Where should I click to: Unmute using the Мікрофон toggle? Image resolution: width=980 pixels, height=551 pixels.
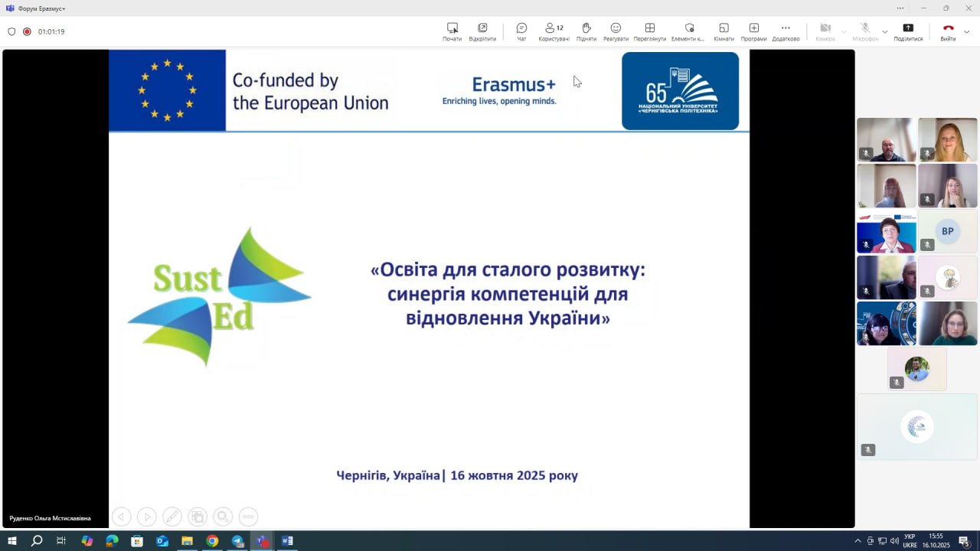coord(865,31)
